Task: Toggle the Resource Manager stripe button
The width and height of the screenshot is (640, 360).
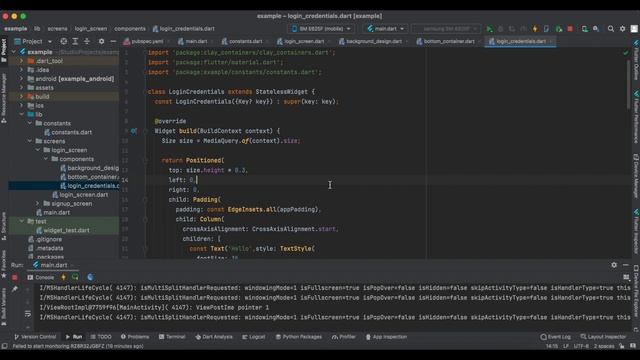Action: coord(4,98)
